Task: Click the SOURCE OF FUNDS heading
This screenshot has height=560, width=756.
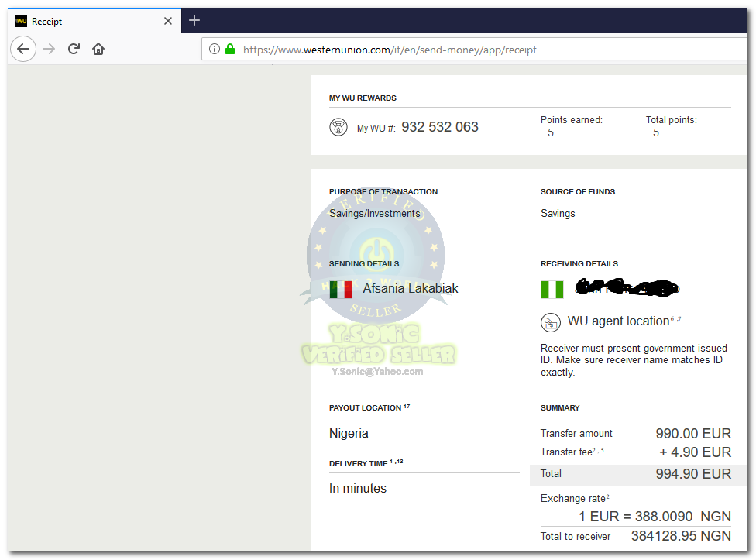Action: pos(578,191)
